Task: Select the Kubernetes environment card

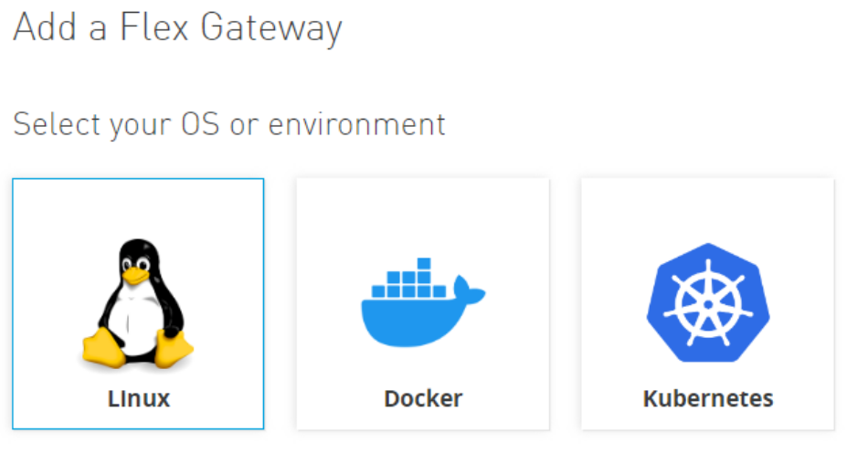Action: point(707,303)
